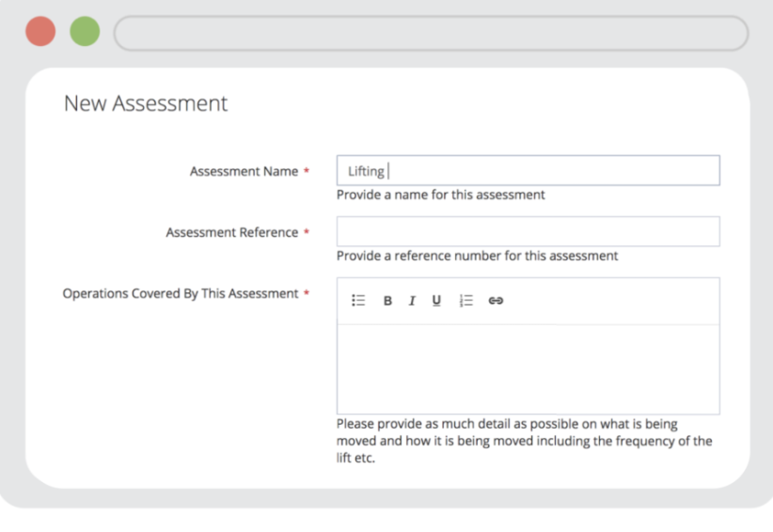Viewport: 773px width, 532px height.
Task: Click the red asterisk beside Assessment Reference
Action: click(x=307, y=233)
